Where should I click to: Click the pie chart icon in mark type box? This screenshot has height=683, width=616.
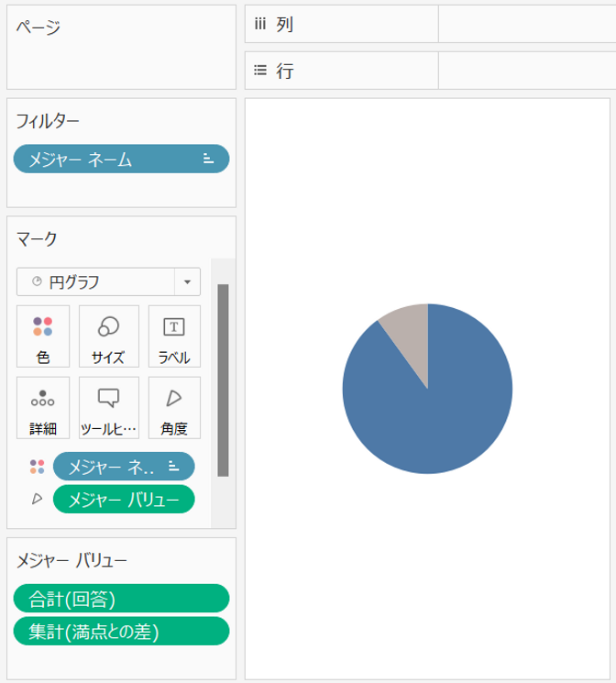click(37, 281)
